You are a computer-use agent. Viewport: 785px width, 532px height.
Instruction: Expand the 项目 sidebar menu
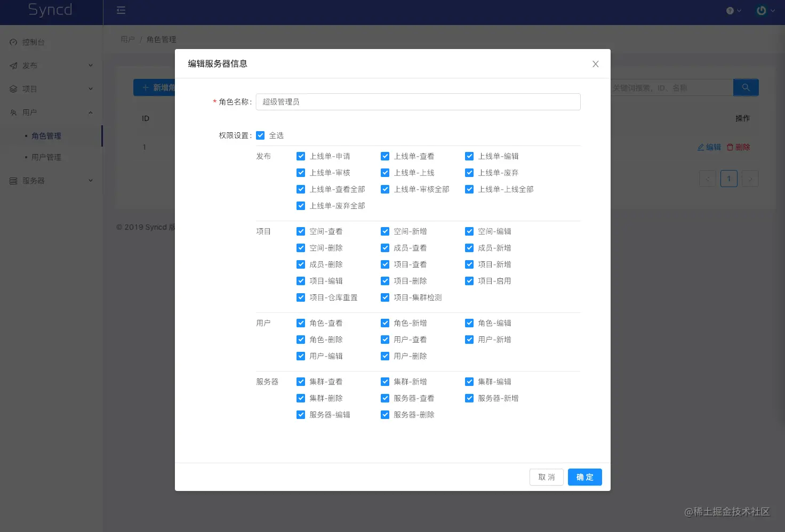(51, 89)
